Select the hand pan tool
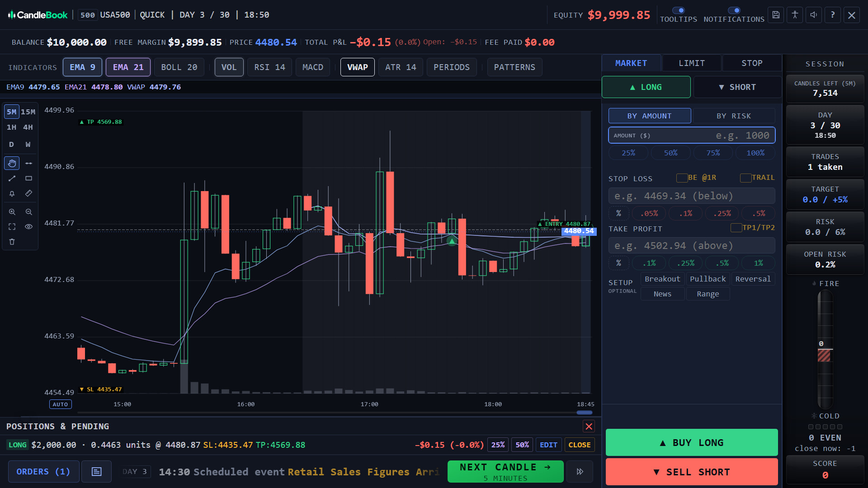This screenshot has height=488, width=868. pyautogui.click(x=12, y=163)
